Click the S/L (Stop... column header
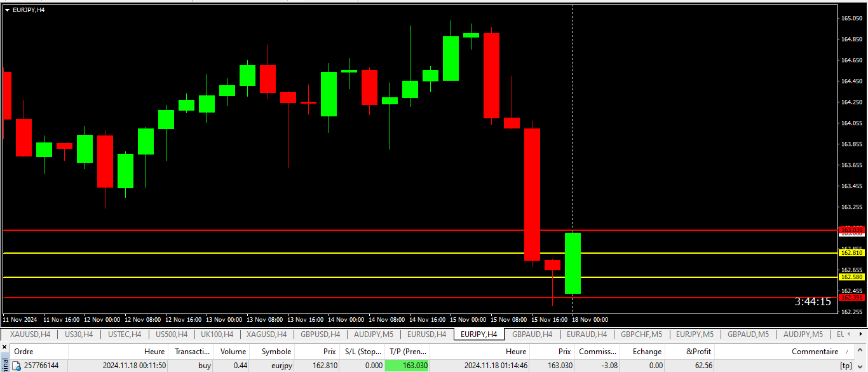Image resolution: width=868 pixels, height=372 pixels. 362,352
